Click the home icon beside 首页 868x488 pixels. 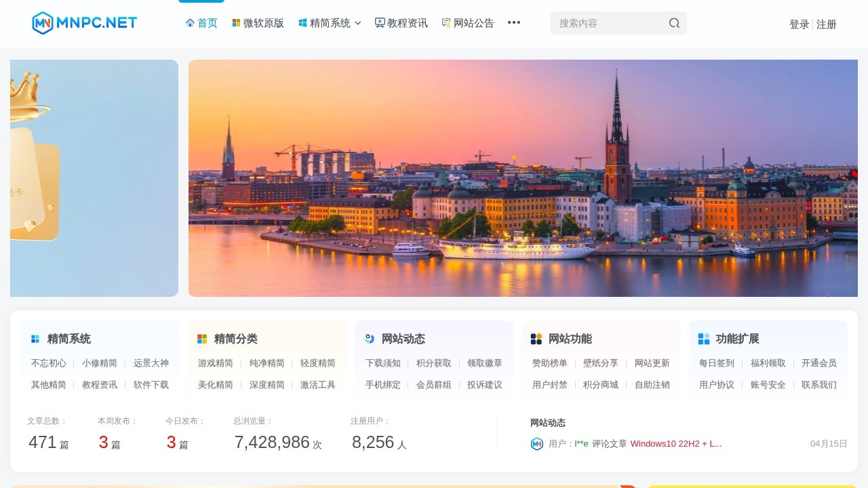[190, 22]
